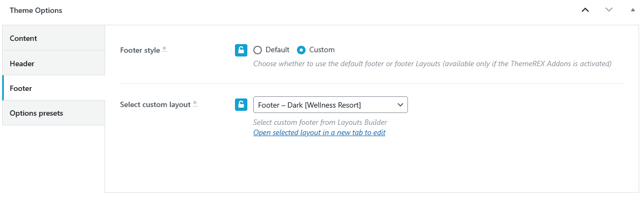Collapse the Theme Options panel with triangle toggle

click(633, 10)
